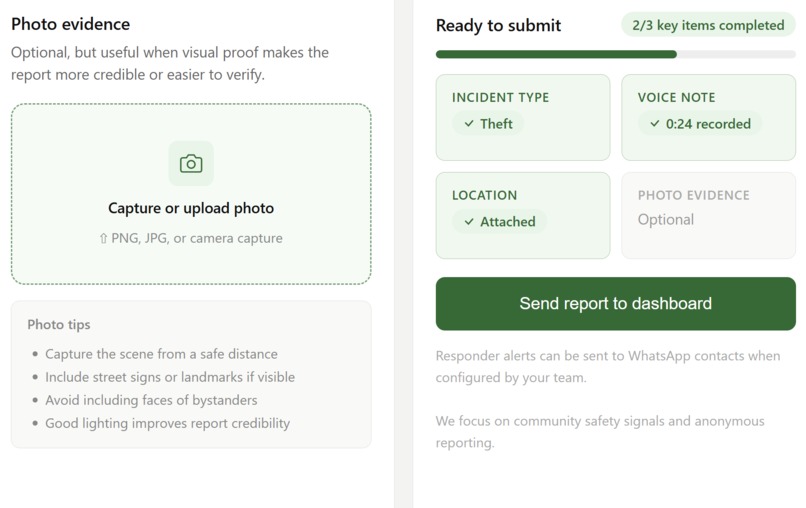
Task: Click tip 'Avoid including faces of bystanders'
Action: pos(151,400)
